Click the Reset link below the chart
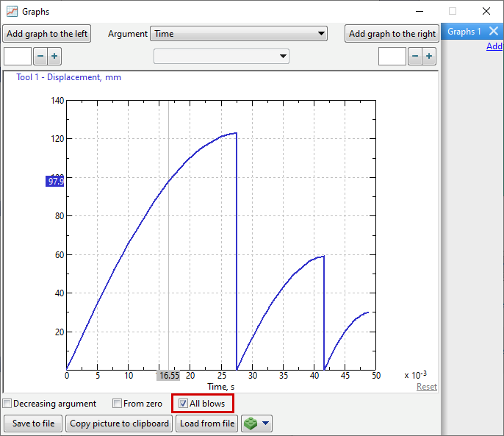The height and width of the screenshot is (436, 504). click(x=426, y=387)
